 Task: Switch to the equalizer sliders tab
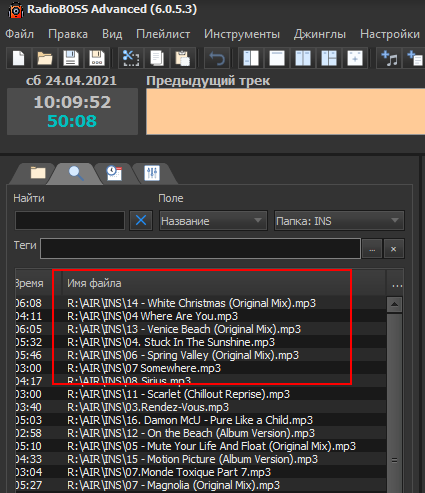click(x=152, y=173)
